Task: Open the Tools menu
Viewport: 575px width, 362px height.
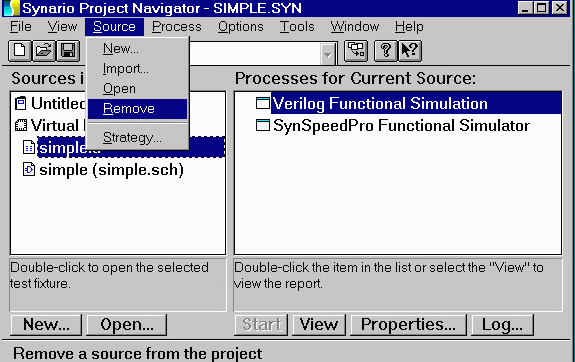Action: click(x=297, y=27)
